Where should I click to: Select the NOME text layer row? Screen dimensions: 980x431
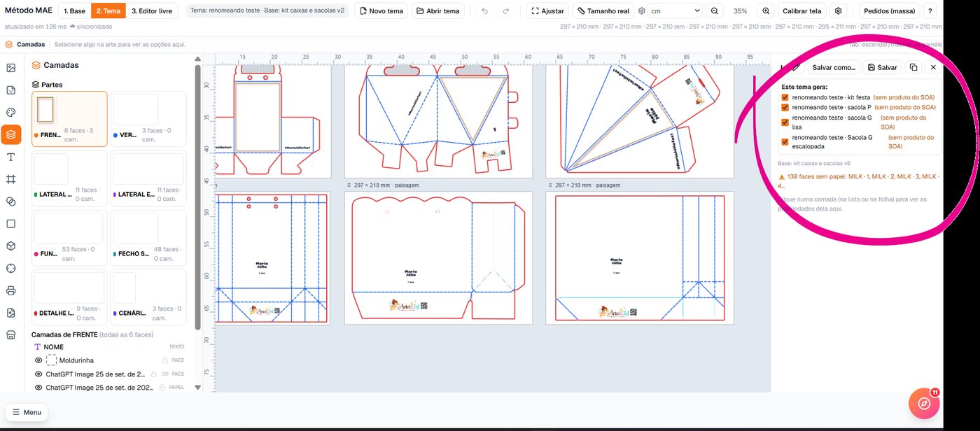108,347
